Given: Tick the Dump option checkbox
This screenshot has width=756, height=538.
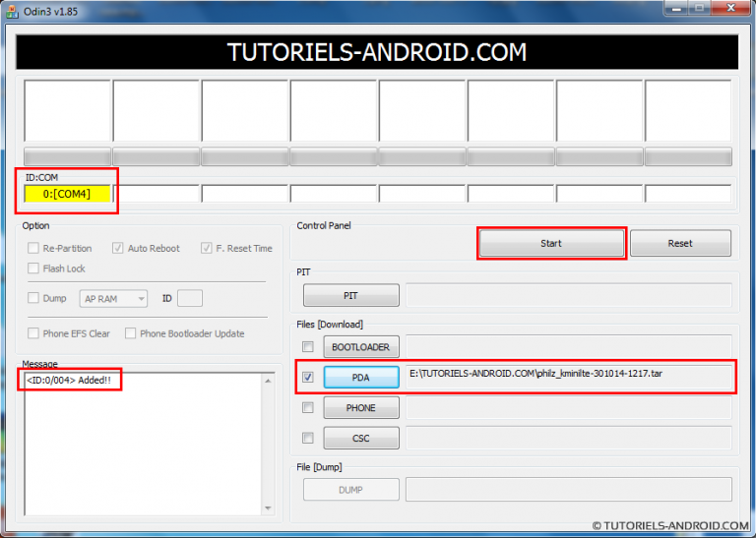Looking at the screenshot, I should click(33, 298).
